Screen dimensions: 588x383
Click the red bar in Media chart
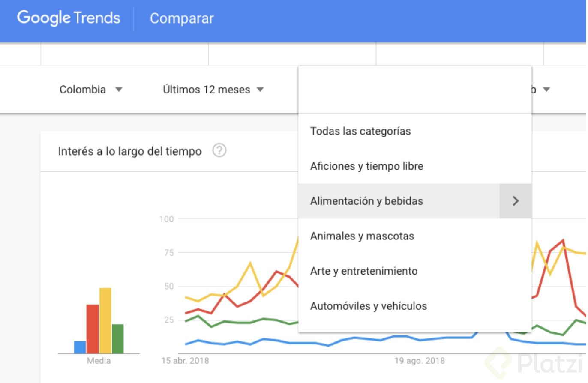pyautogui.click(x=93, y=329)
